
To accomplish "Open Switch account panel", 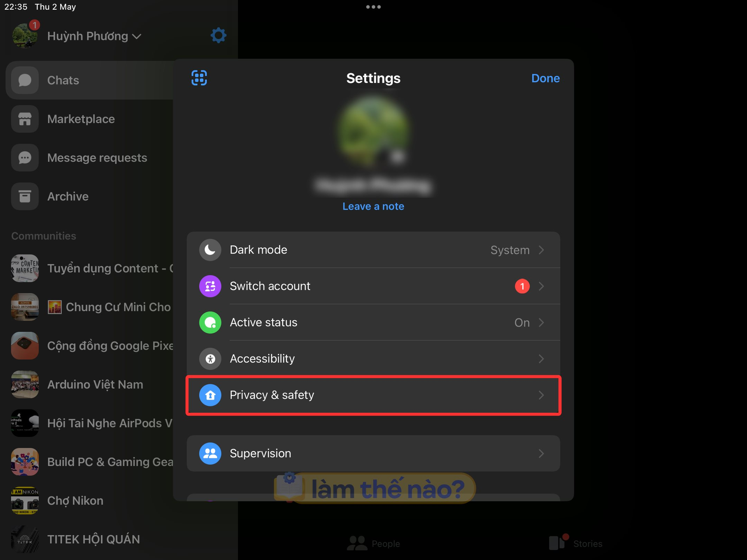I will (x=373, y=287).
